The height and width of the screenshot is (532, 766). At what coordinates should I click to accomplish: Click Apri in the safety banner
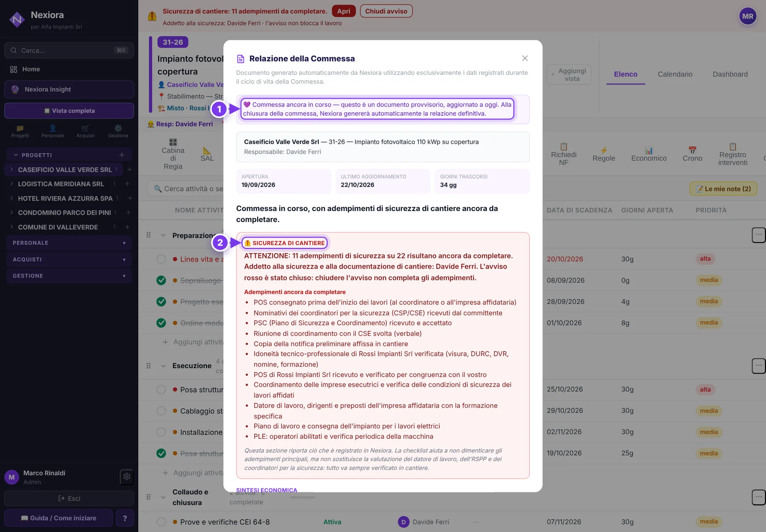coord(344,11)
